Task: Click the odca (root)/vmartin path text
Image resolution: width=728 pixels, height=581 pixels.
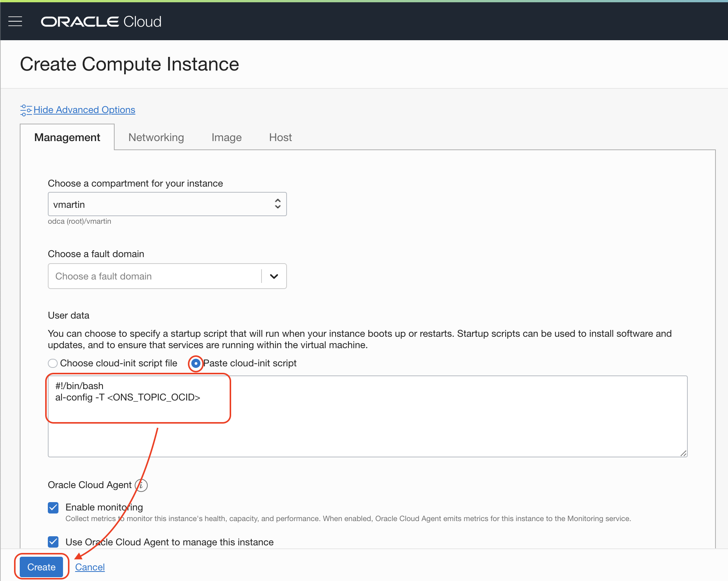Action: click(79, 221)
